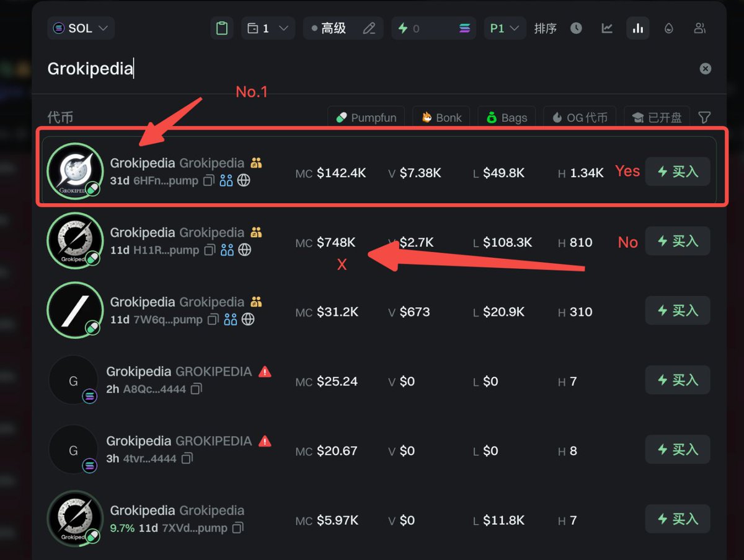The height and width of the screenshot is (560, 744).
Task: Expand the wallet count dropdown showing 1
Action: point(268,28)
